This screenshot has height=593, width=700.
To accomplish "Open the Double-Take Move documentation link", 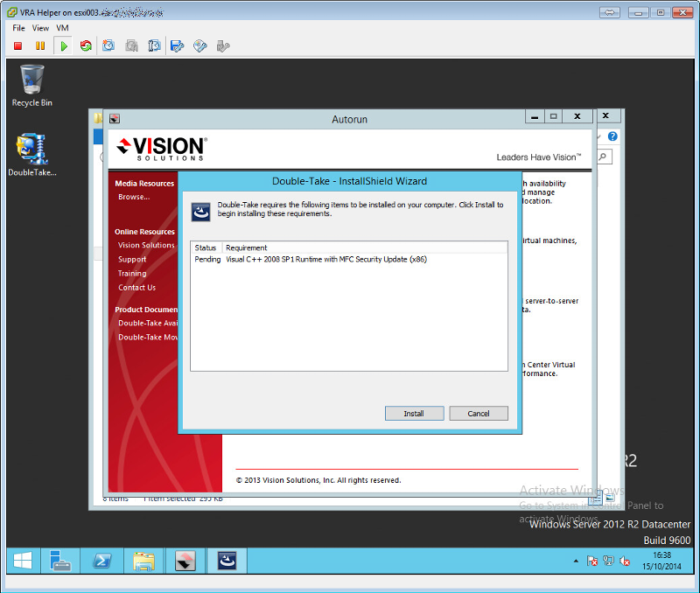I will (148, 338).
